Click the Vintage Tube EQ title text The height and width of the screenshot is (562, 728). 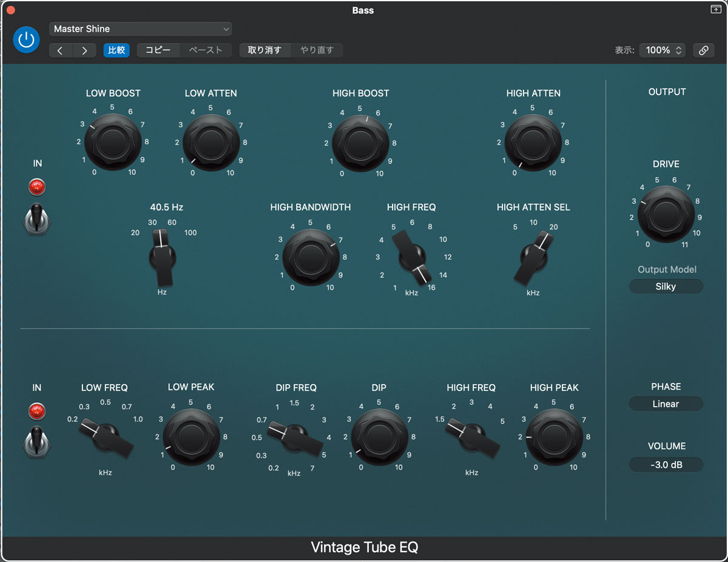(365, 547)
